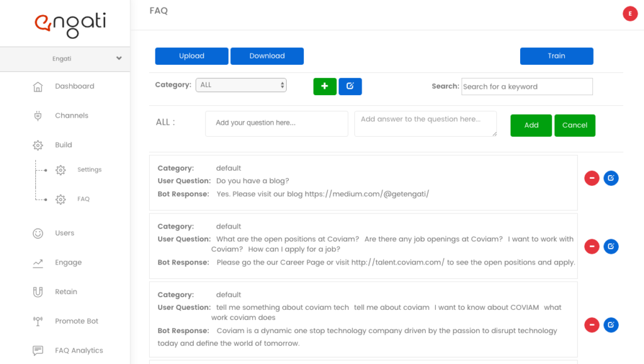Collapse the Build menu section
644x364 pixels.
tap(64, 145)
